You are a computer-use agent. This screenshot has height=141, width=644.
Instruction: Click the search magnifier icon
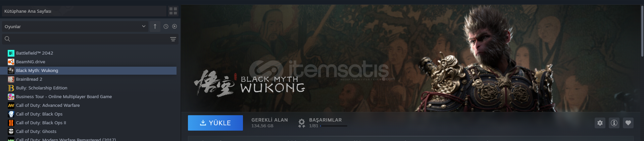click(7, 39)
